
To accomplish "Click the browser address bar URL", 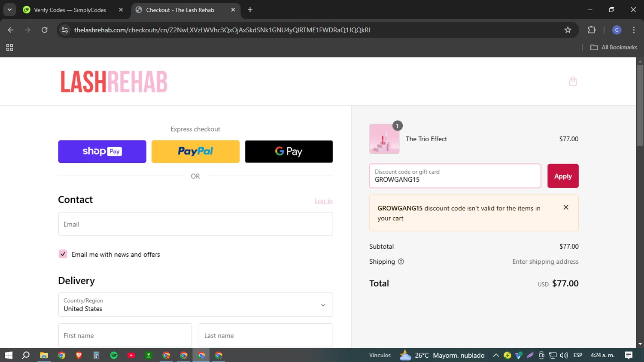I will 222,30.
